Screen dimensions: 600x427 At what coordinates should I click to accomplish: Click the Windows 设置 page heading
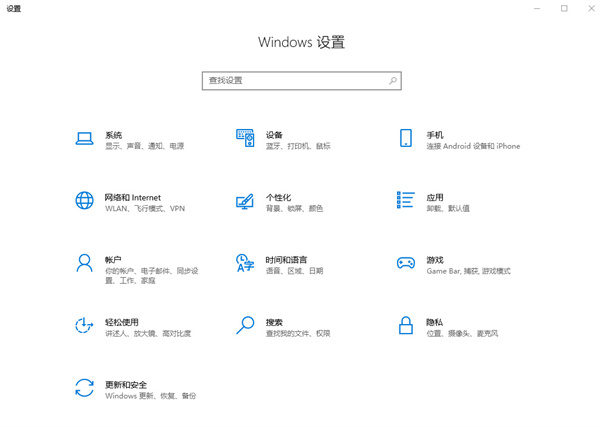coord(302,42)
